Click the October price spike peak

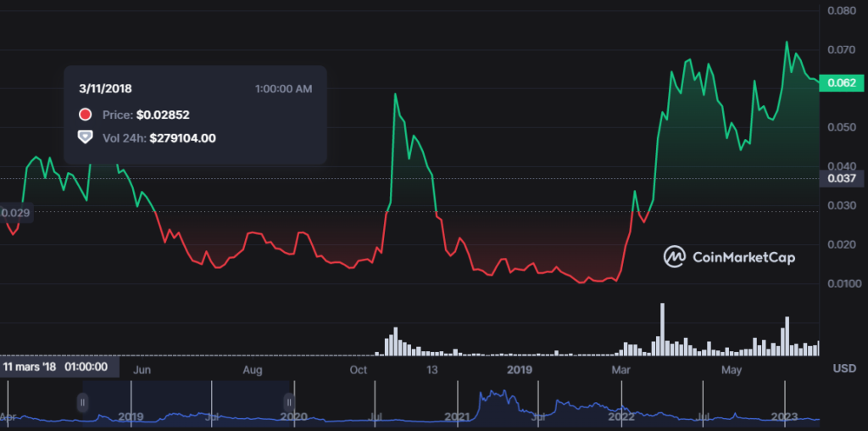395,93
